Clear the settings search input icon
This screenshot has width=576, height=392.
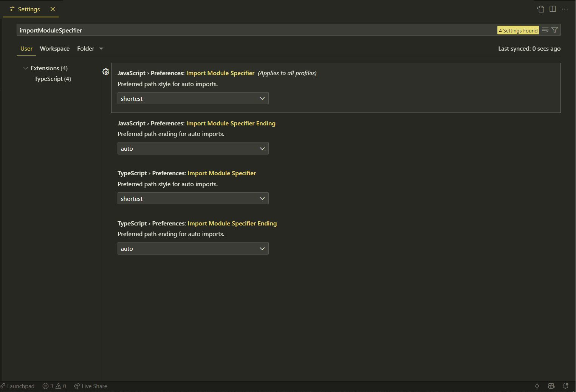click(545, 30)
